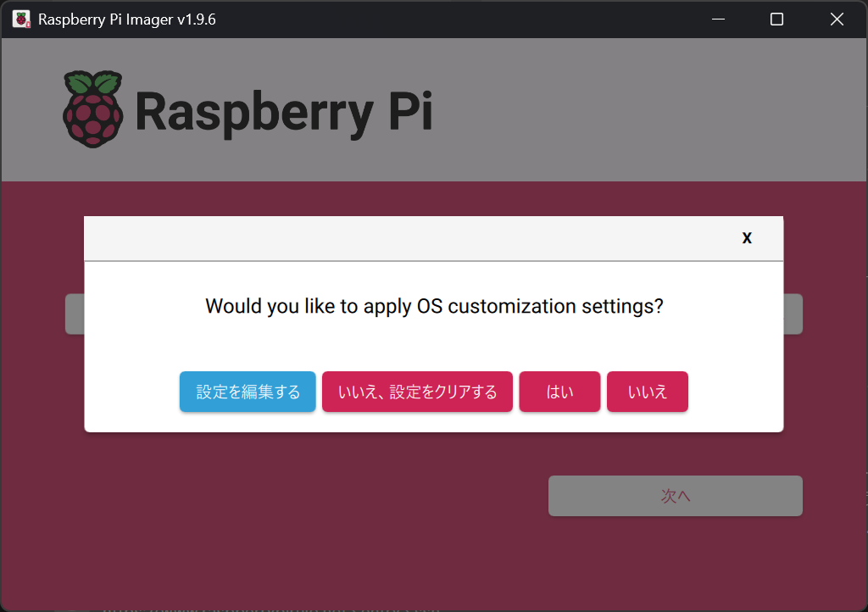The width and height of the screenshot is (868, 612).
Task: Decline using the いいえ button
Action: click(x=648, y=392)
